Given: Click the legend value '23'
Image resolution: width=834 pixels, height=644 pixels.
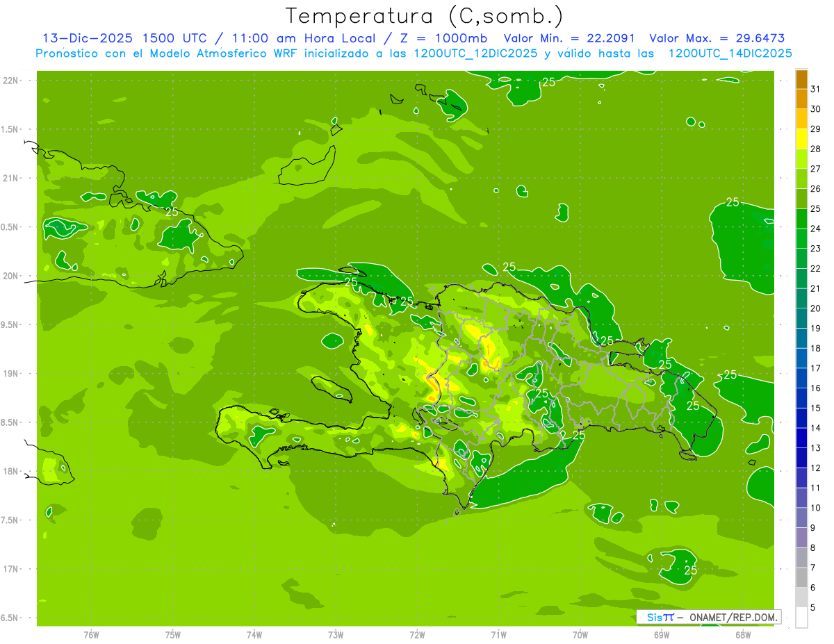Looking at the screenshot, I should (816, 249).
